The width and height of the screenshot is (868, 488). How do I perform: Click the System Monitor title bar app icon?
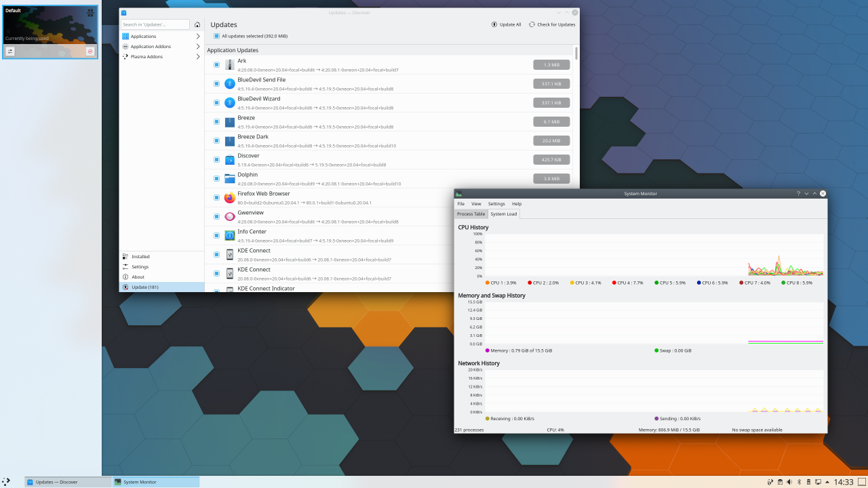[x=459, y=194]
